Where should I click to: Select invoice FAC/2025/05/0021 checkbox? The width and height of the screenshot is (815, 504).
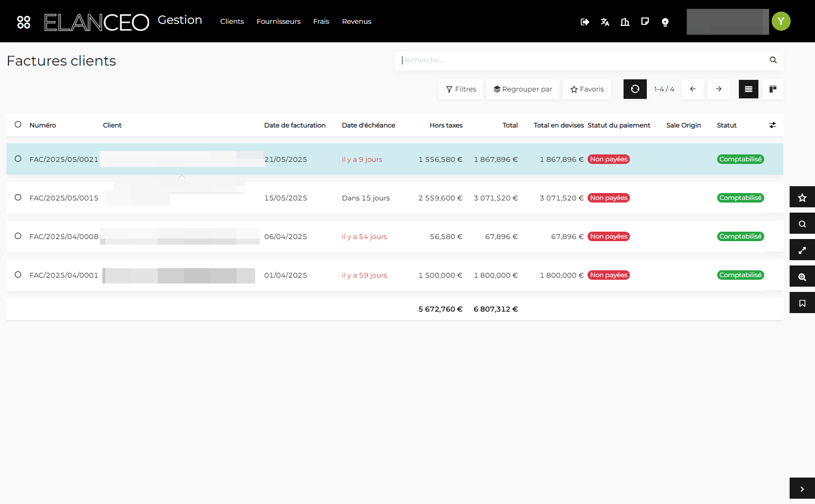(x=18, y=159)
